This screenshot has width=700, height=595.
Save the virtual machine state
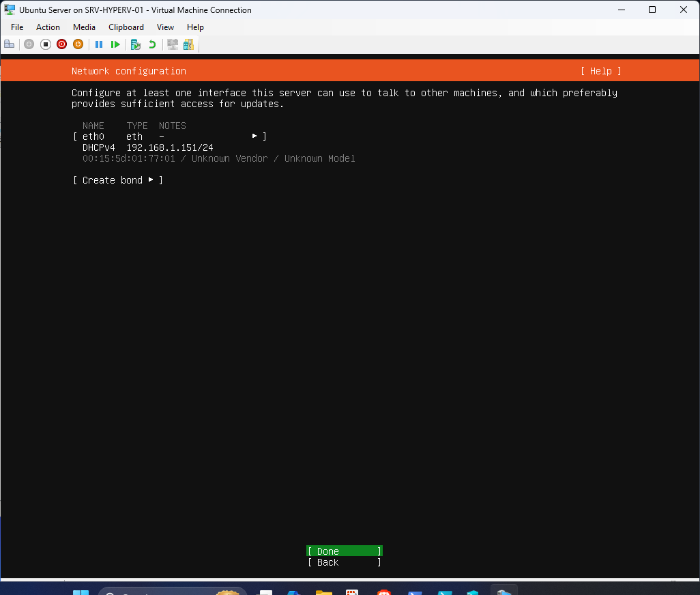click(x=78, y=44)
